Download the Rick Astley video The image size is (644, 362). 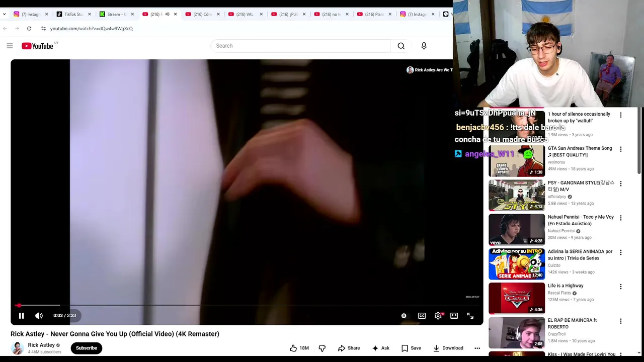click(448, 348)
